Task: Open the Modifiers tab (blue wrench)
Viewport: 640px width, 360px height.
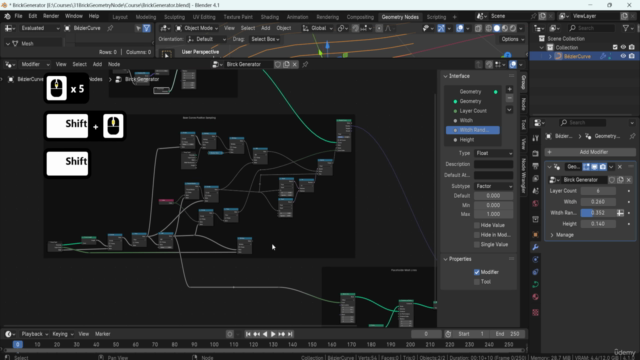Action: coord(536,247)
